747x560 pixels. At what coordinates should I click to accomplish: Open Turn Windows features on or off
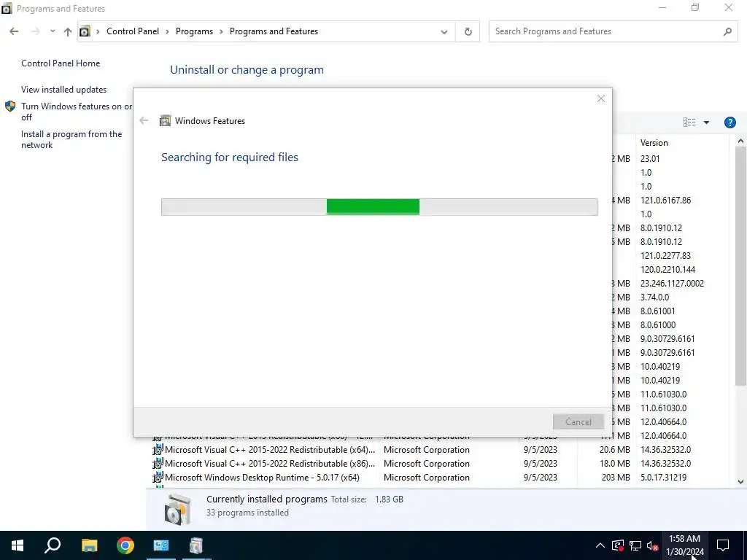click(76, 112)
